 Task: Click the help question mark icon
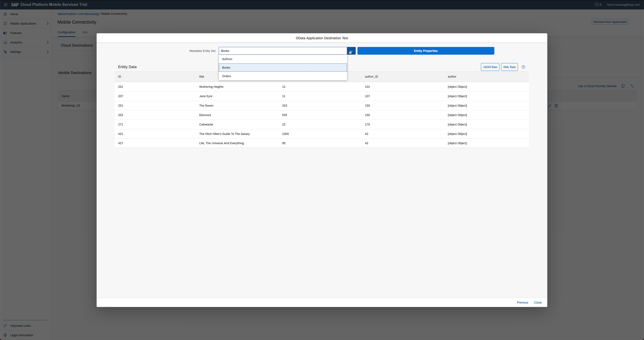point(523,67)
